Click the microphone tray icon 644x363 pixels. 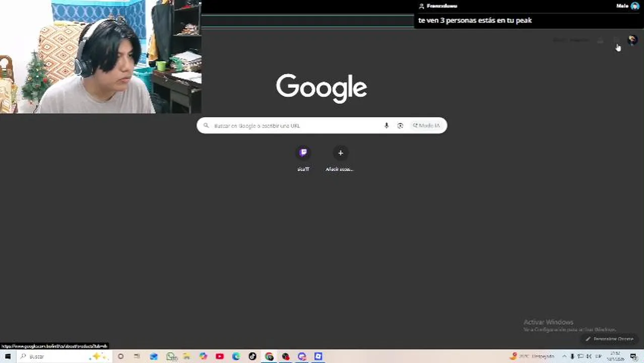click(x=572, y=356)
